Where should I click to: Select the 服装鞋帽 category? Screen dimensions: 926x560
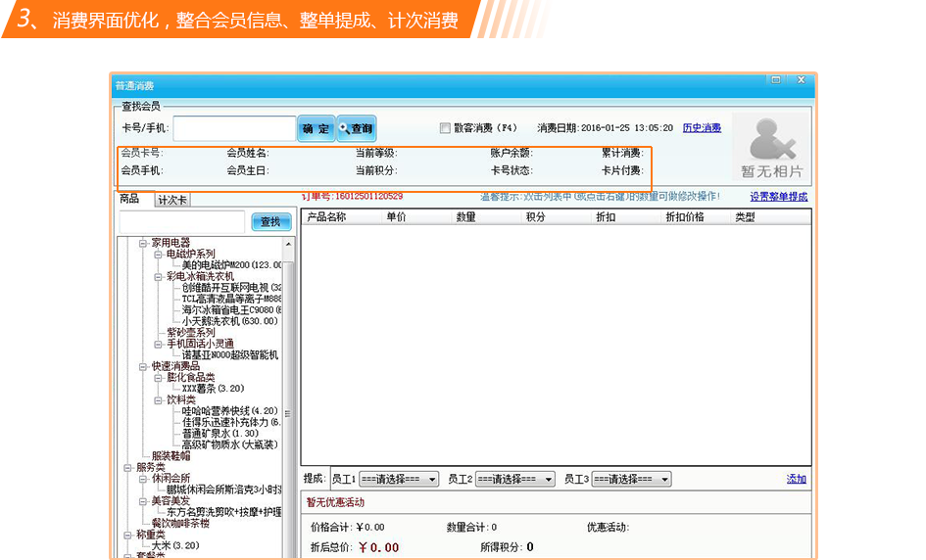tap(171, 456)
